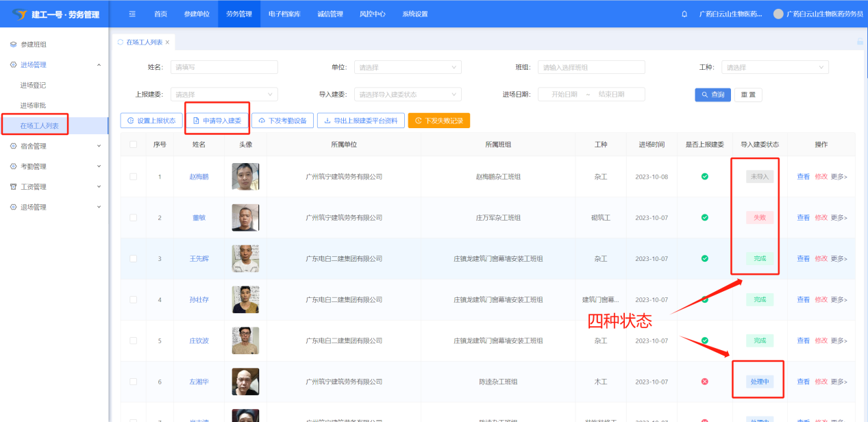
Task: Click the user avatar icon in header
Action: (778, 14)
